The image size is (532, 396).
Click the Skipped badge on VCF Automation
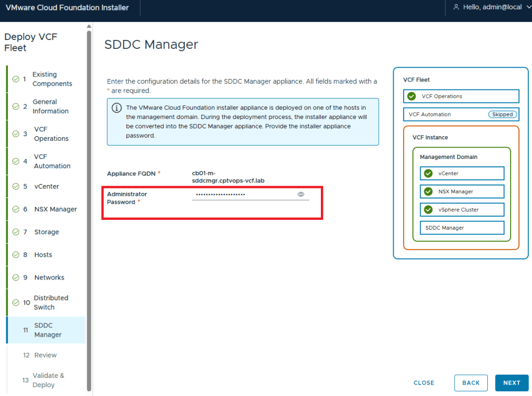[x=502, y=114]
